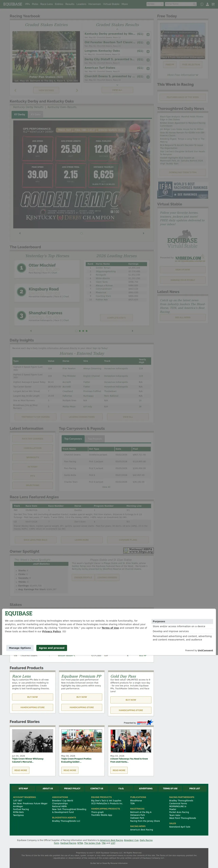Go to next graded stakes entry with right arrow
The width and height of the screenshot is (218, 868).
pyautogui.click(x=77, y=90)
